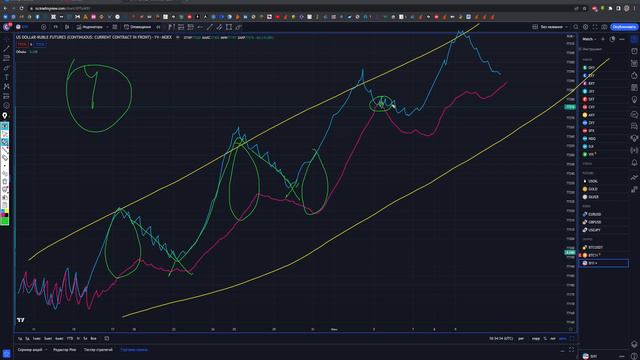Screen dimensions: 640x360
Task: Select GBPUSD in the watchlist
Action: [604, 222]
